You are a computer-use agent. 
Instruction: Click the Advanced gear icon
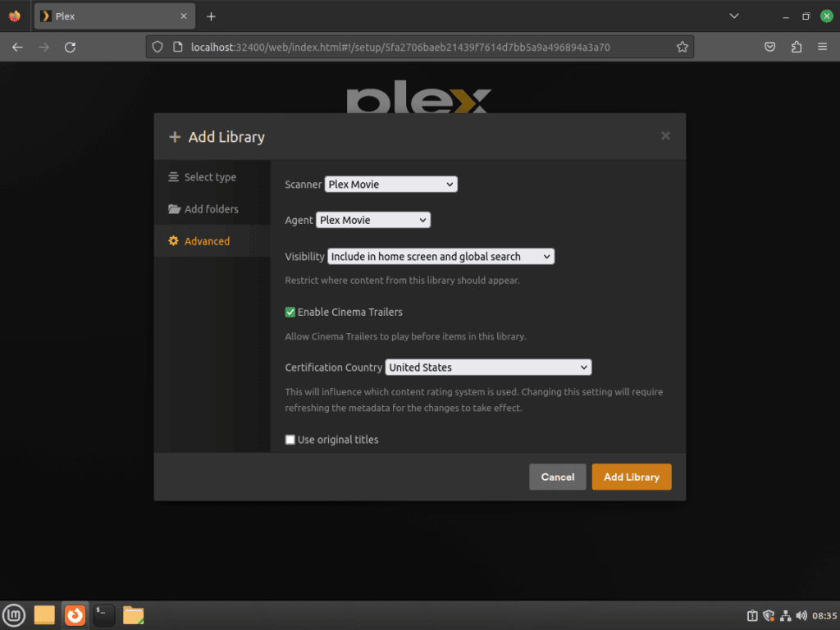coord(174,240)
